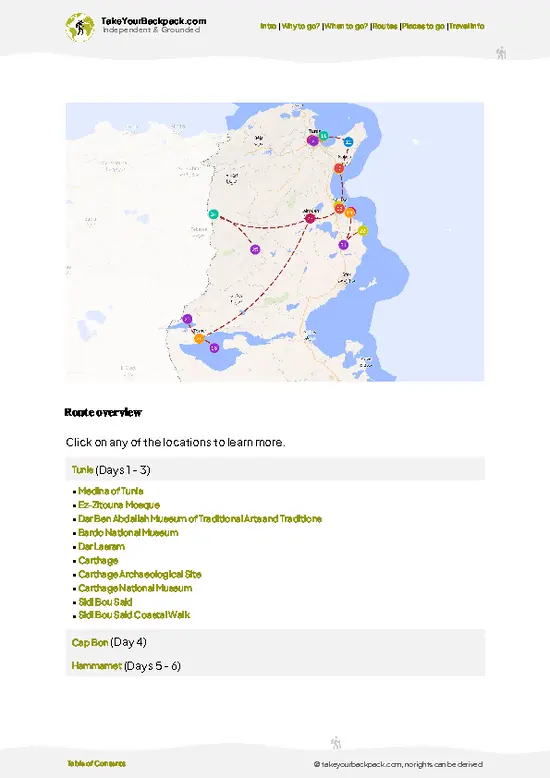Click the teal map marker beside Tunis
550x778 pixels.
[x=323, y=135]
